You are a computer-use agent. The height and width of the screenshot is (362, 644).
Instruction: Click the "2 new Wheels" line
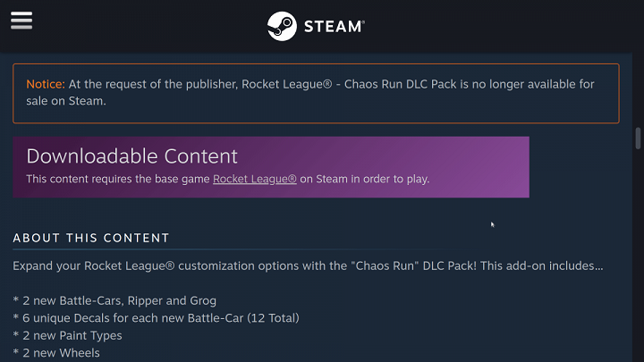[x=56, y=353]
